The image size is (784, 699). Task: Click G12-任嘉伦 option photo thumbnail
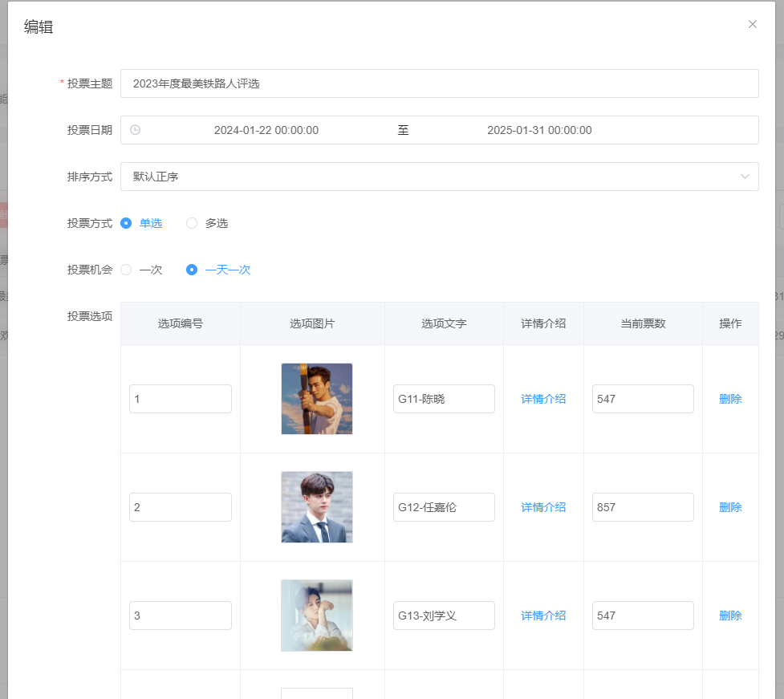coord(316,507)
